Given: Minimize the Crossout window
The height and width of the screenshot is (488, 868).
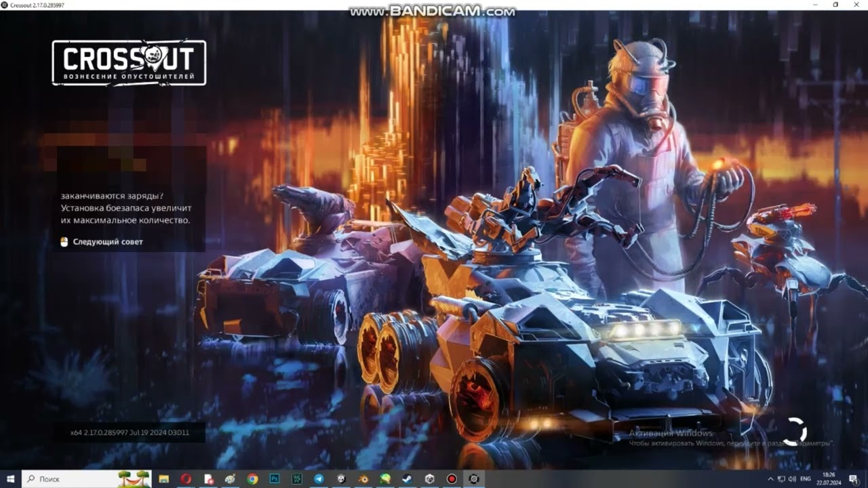Looking at the screenshot, I should click(x=814, y=5).
